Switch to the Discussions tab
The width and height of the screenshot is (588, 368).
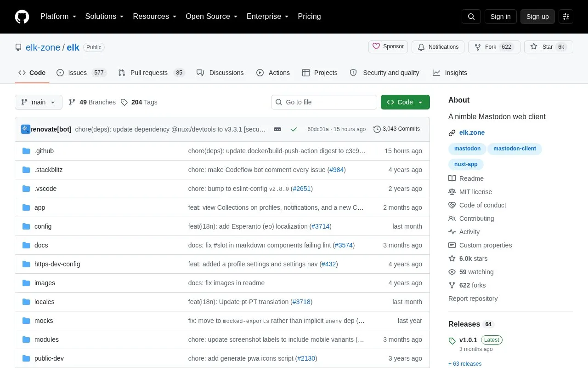[x=220, y=73]
